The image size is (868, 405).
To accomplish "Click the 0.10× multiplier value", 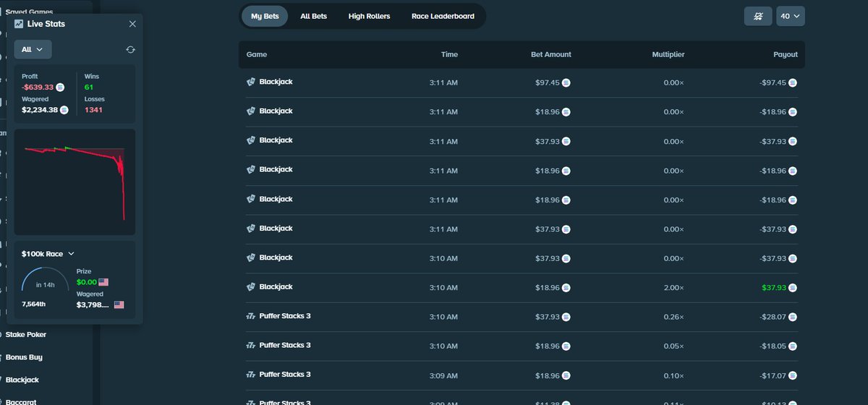I will click(x=674, y=375).
